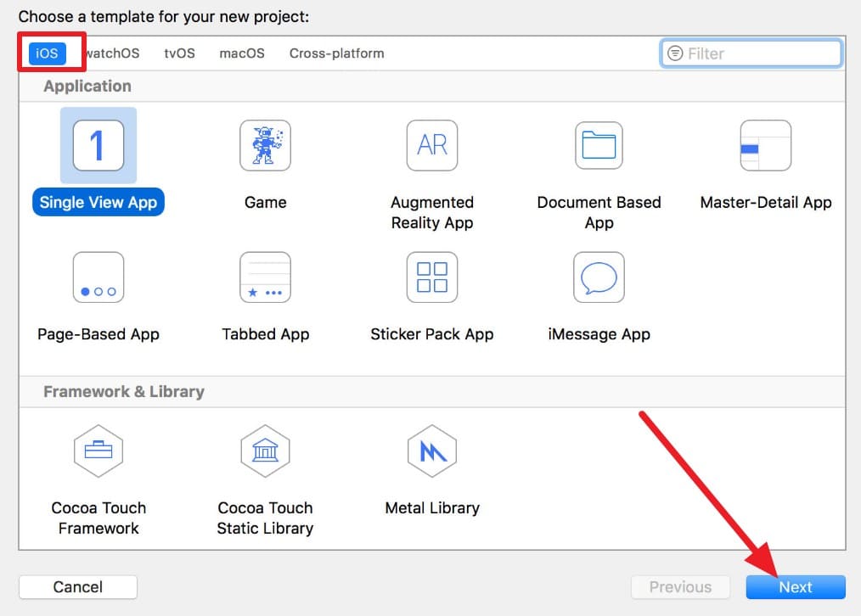Viewport: 861px width, 616px height.
Task: Open the tvOS templates tab
Action: [179, 53]
